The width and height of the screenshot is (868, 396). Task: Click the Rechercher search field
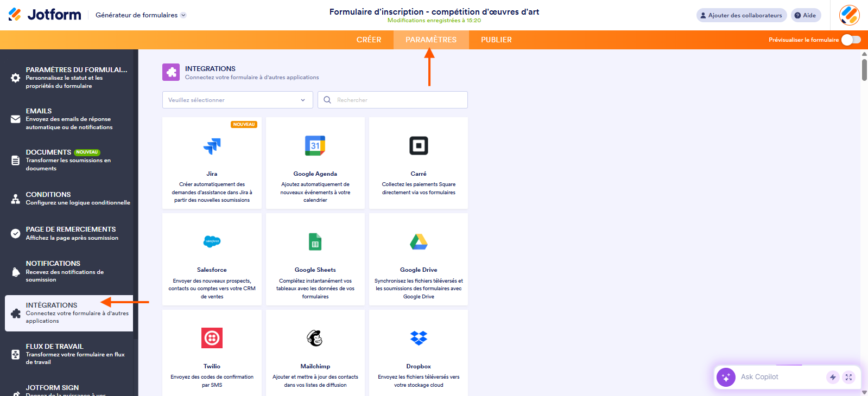[392, 100]
